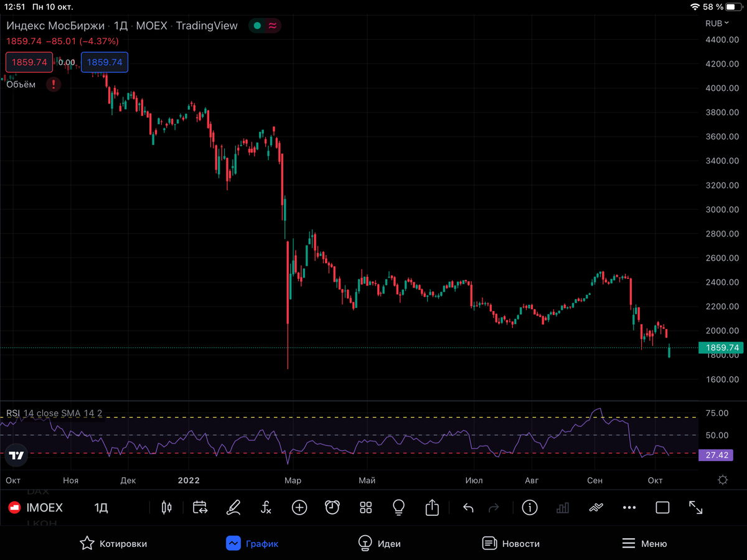Open chart settings gear on time axis

click(723, 480)
